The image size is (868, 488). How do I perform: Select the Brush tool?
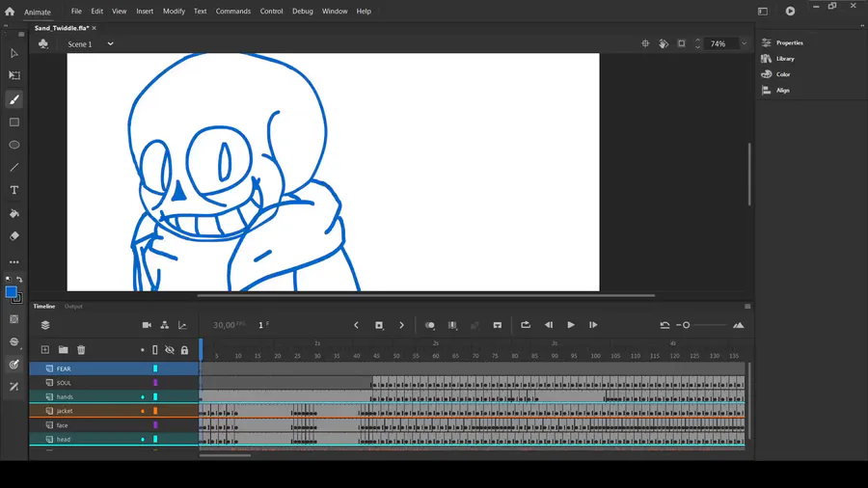[14, 99]
